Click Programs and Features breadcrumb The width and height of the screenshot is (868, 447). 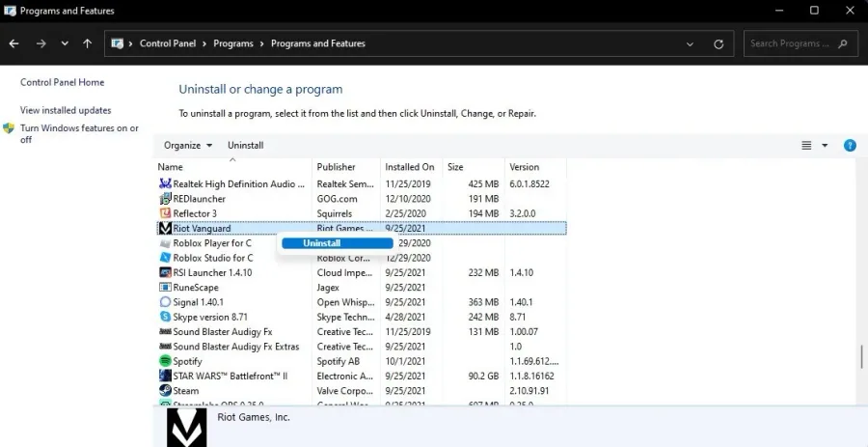pos(317,43)
